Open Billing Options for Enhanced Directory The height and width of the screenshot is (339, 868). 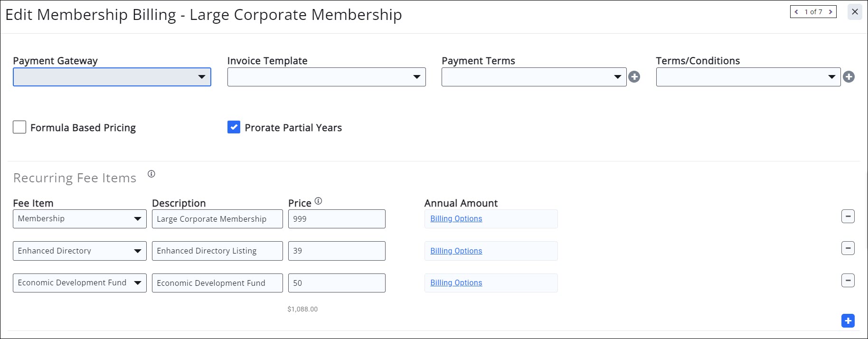tap(456, 251)
